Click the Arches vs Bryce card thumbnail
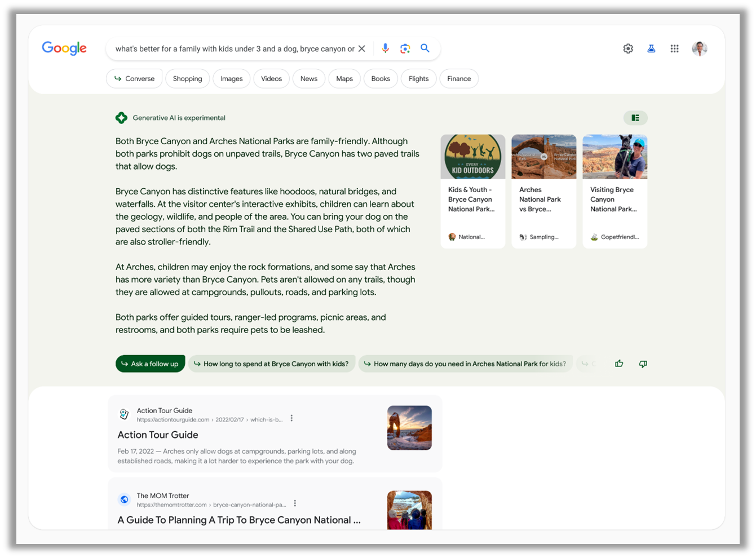This screenshot has height=558, width=756. 544,157
